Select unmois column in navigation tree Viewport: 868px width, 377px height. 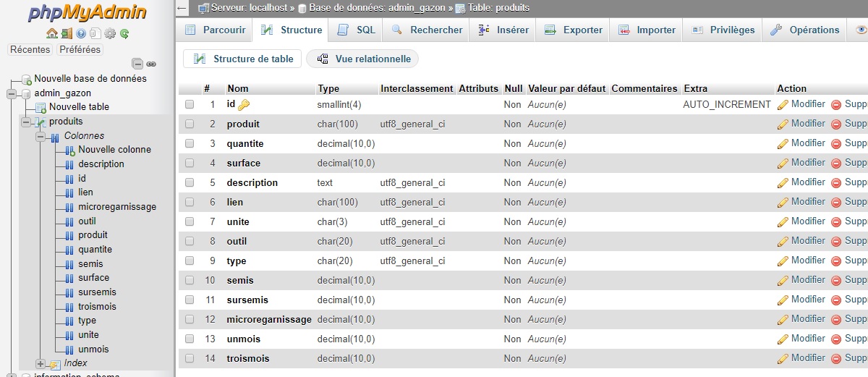coord(93,350)
